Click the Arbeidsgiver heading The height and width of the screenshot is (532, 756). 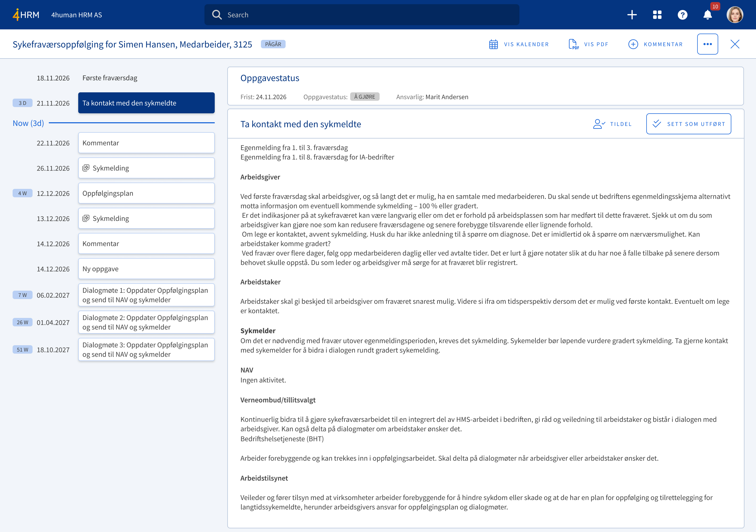click(260, 177)
